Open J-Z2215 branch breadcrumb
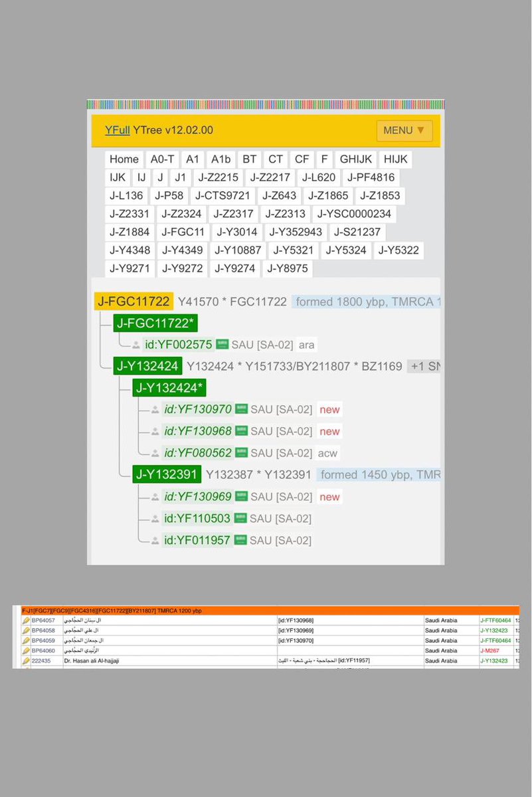Screen dimensions: 532x797 pyautogui.click(x=218, y=177)
